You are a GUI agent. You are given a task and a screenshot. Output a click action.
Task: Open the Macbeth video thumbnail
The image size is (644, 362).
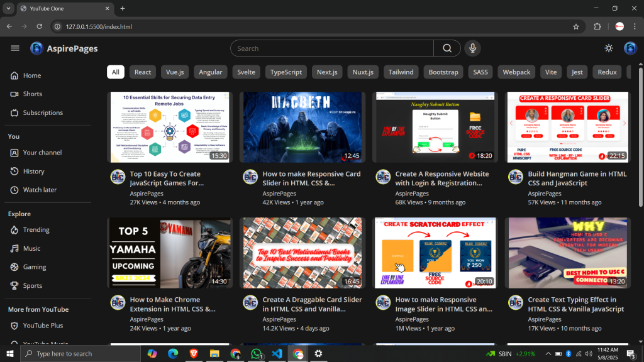303,127
